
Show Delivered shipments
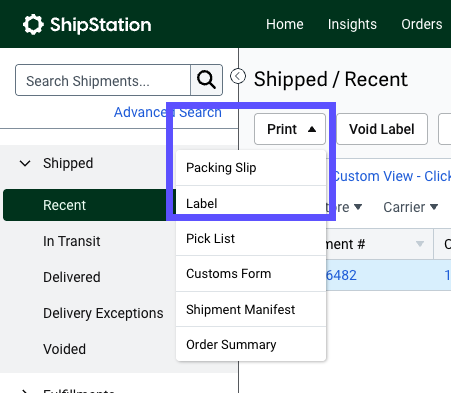point(72,277)
